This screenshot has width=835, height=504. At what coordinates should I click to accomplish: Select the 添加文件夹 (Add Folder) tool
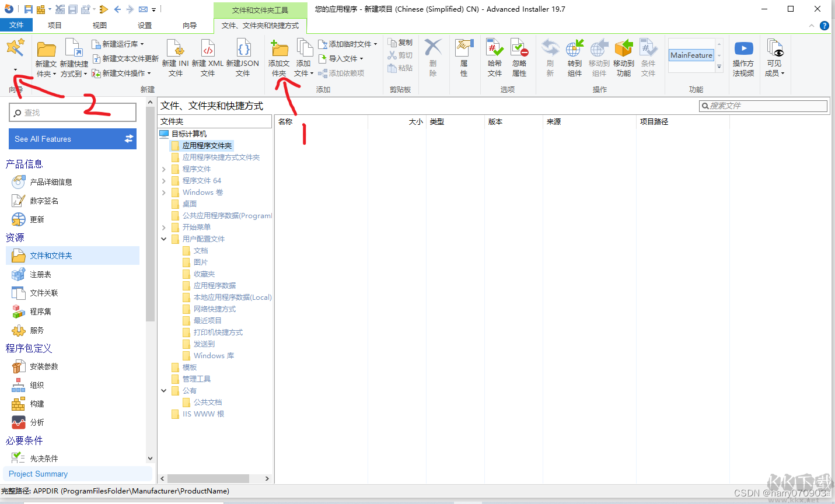tap(280, 57)
